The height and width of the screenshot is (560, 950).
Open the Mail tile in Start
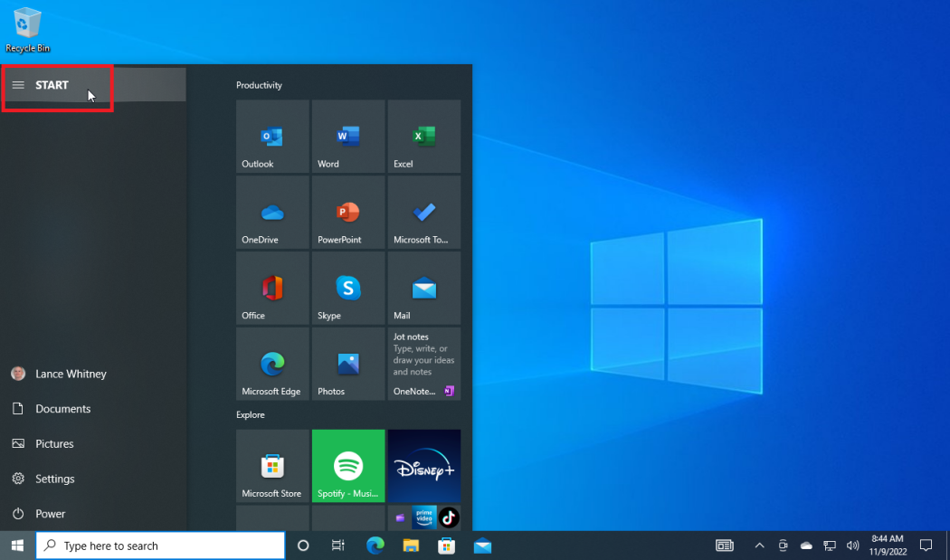click(x=424, y=288)
